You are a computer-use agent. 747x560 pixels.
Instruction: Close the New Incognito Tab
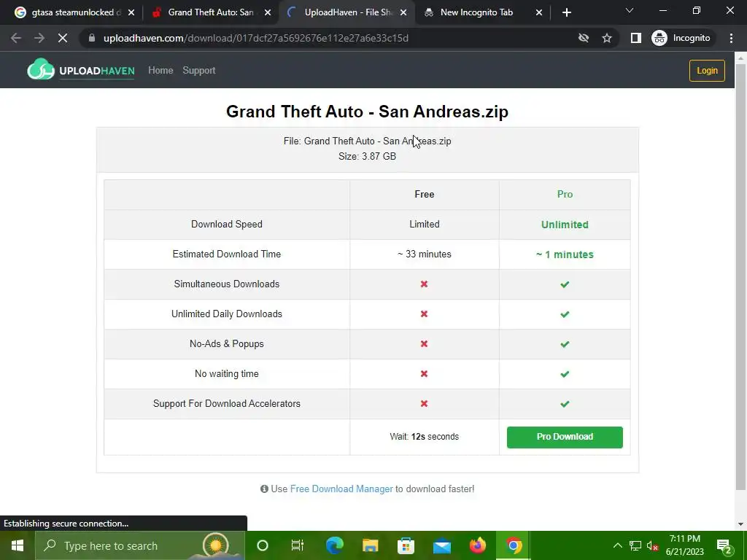539,12
